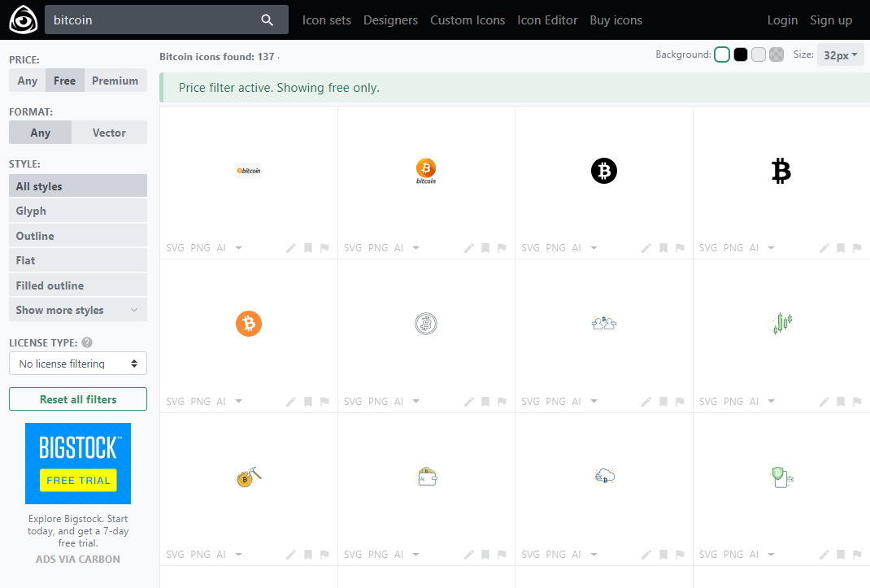This screenshot has height=588, width=870.
Task: Open the flat orange Bitcoin coin icon
Action: click(249, 324)
